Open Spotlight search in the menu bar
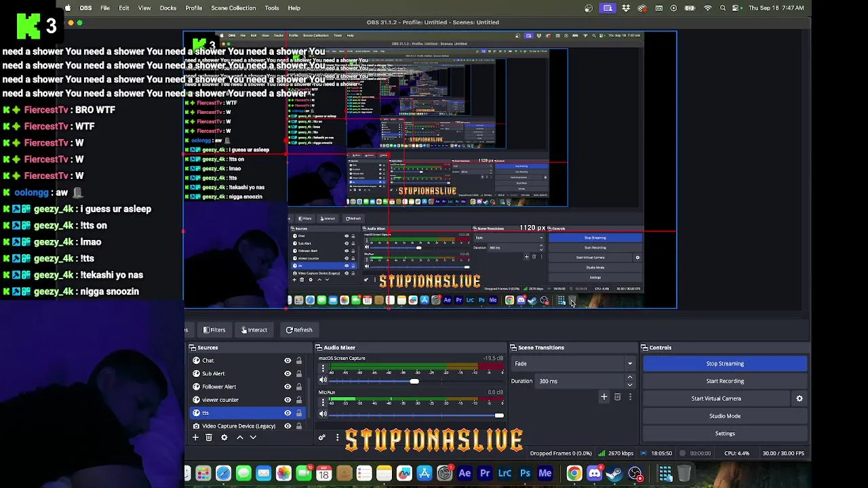This screenshot has height=488, width=868. tap(723, 8)
